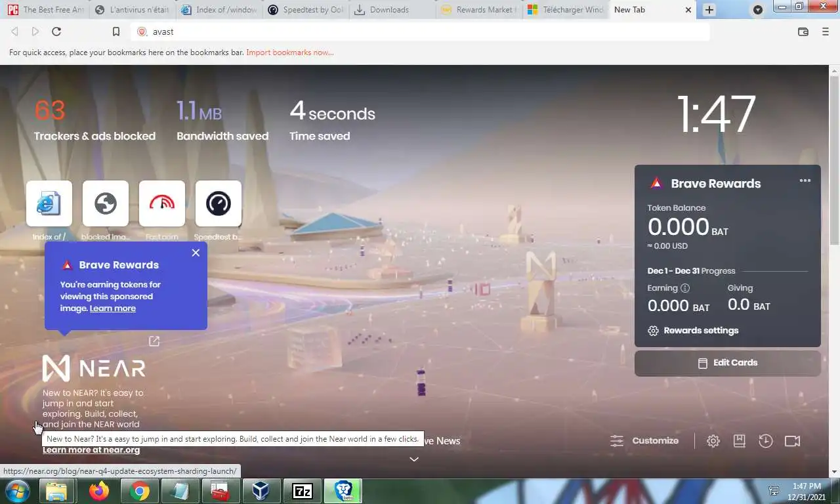840x504 pixels.
Task: Switch to 'Index of /window' tab
Action: pyautogui.click(x=219, y=10)
